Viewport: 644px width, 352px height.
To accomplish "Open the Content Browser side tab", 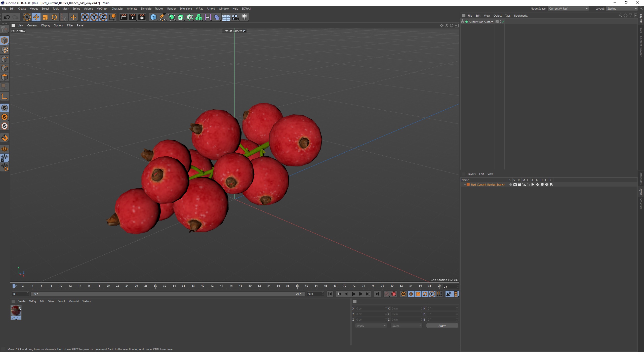I will point(641,46).
